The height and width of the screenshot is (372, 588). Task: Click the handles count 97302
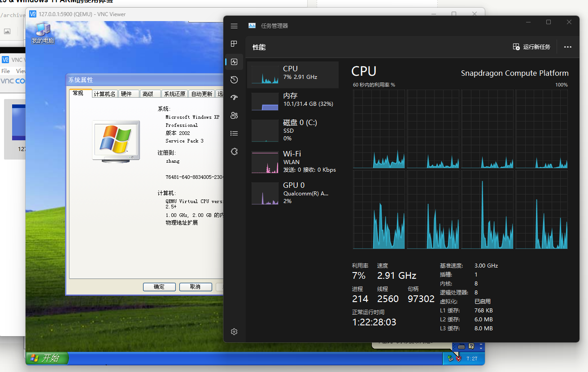(x=421, y=299)
